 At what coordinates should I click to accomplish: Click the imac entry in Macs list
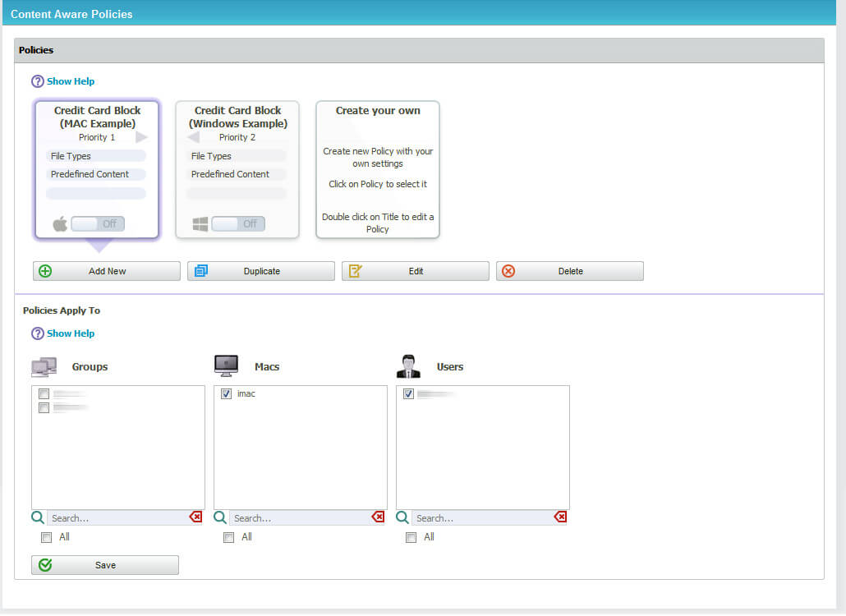[x=246, y=394]
